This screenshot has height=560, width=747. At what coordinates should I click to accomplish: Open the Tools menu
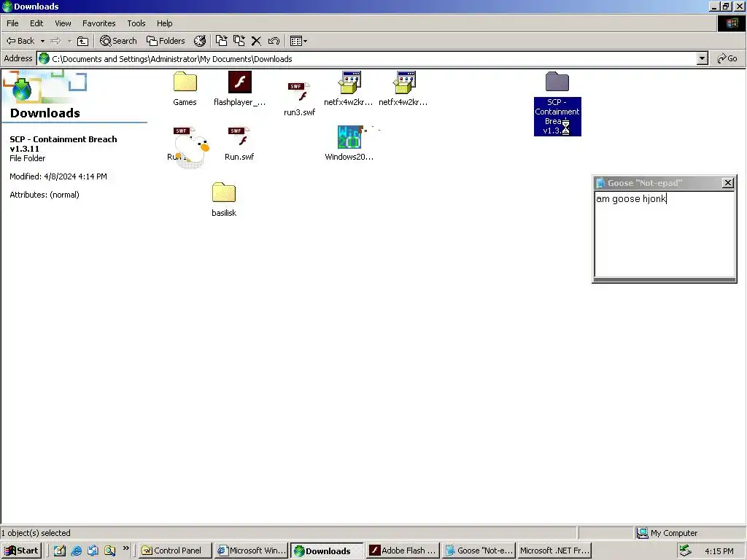136,23
